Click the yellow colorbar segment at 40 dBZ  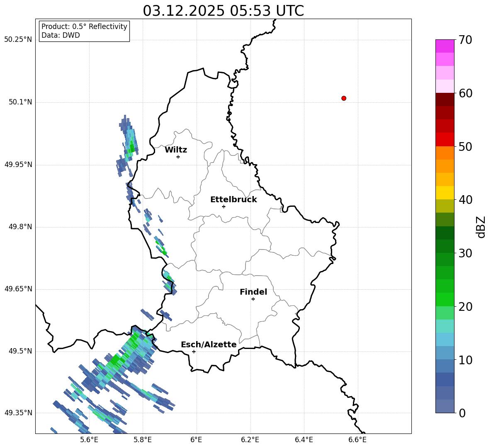[x=445, y=193]
